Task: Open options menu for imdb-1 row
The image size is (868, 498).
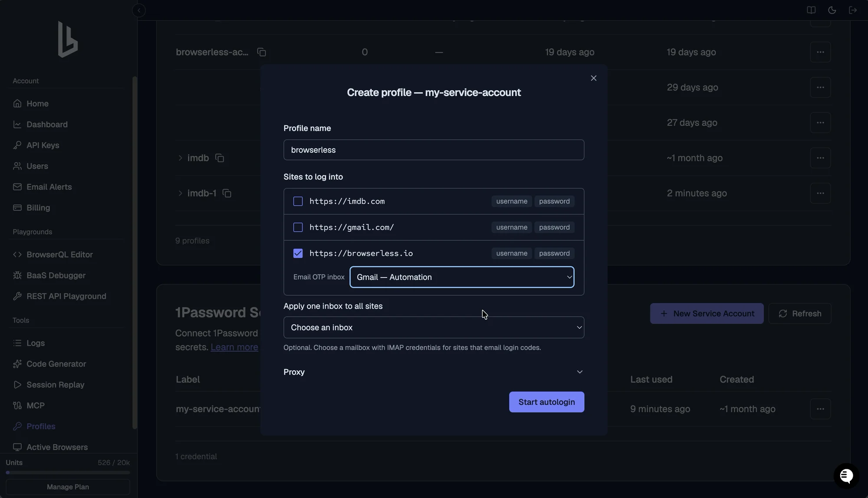Action: click(820, 193)
